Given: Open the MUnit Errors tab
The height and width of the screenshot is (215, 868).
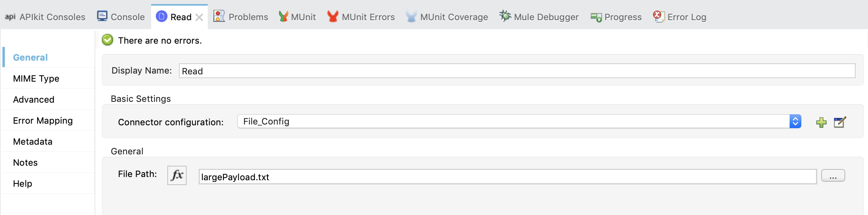Looking at the screenshot, I should (x=361, y=17).
